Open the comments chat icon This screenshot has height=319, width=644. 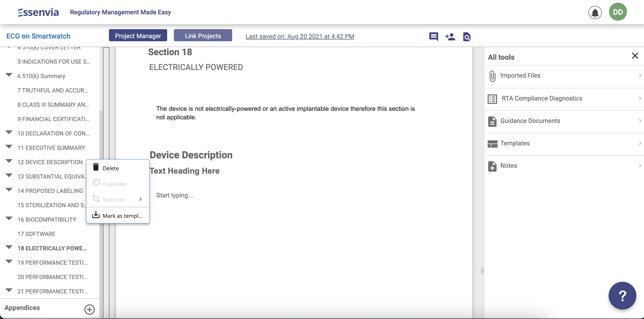tap(434, 37)
